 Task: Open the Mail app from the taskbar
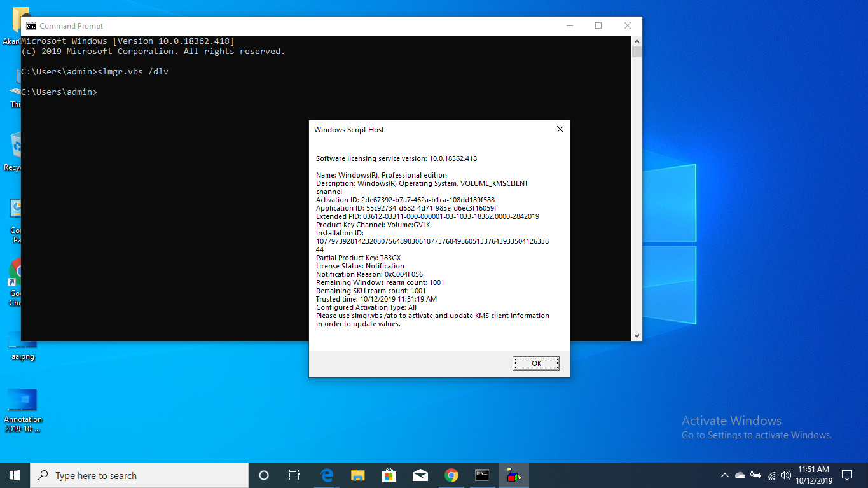coord(420,475)
